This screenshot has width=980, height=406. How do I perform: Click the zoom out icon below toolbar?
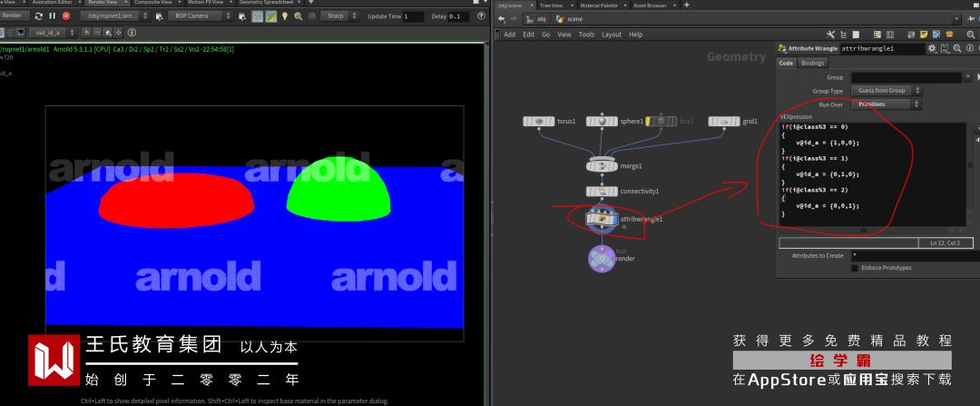tap(97, 33)
